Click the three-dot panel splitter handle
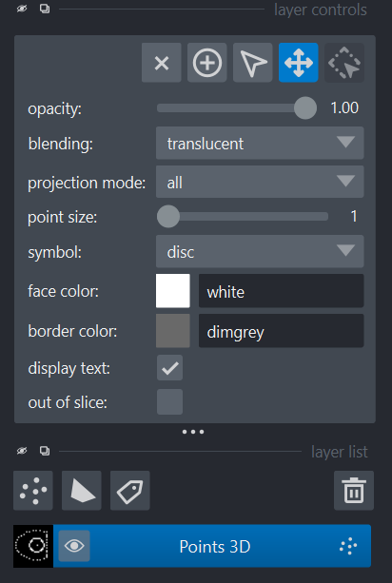The image size is (392, 583). [x=193, y=432]
